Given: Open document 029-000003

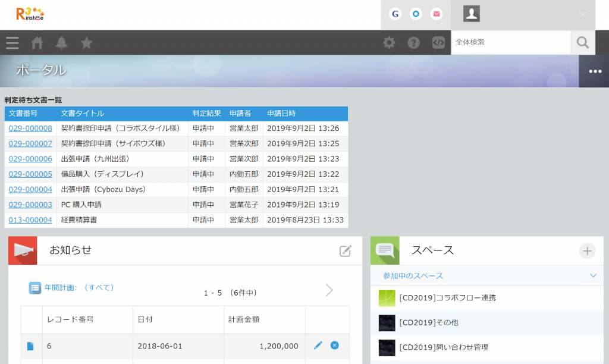Looking at the screenshot, I should tap(30, 205).
